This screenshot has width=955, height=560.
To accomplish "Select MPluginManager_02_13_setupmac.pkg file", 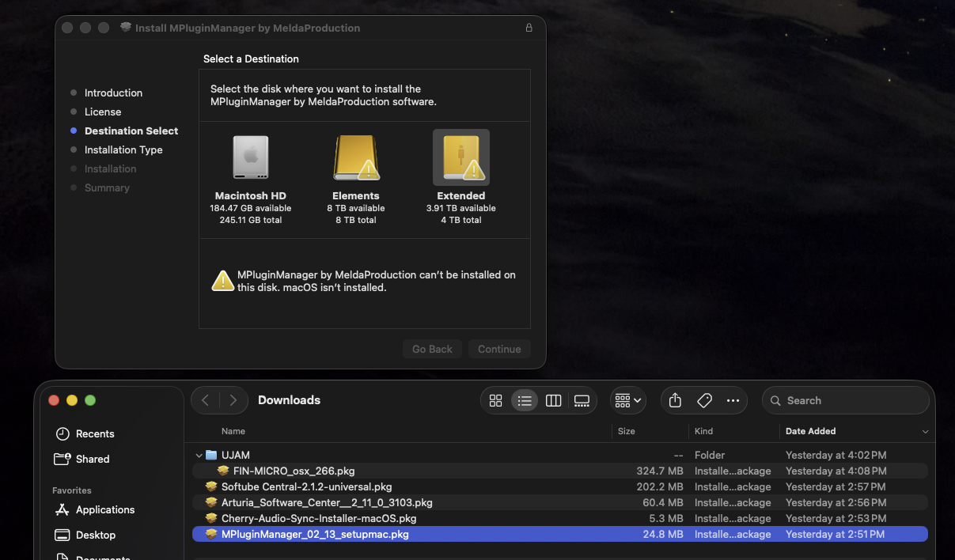I will point(560,534).
